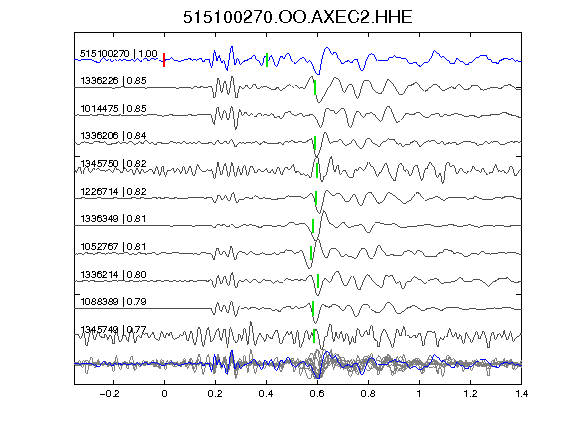
Task: Click green pick marker on trace 1336226
Action: click(315, 88)
